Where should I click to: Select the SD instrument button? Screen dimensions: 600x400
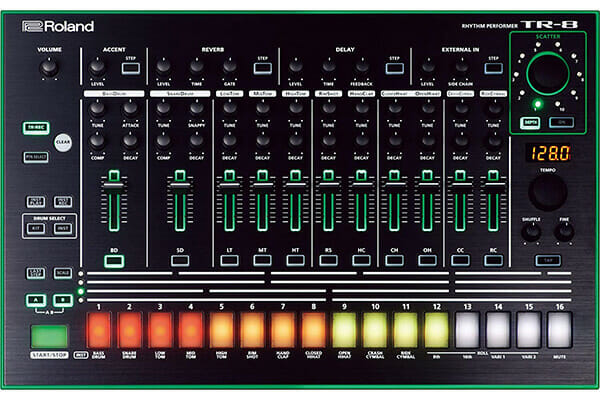coord(180,261)
